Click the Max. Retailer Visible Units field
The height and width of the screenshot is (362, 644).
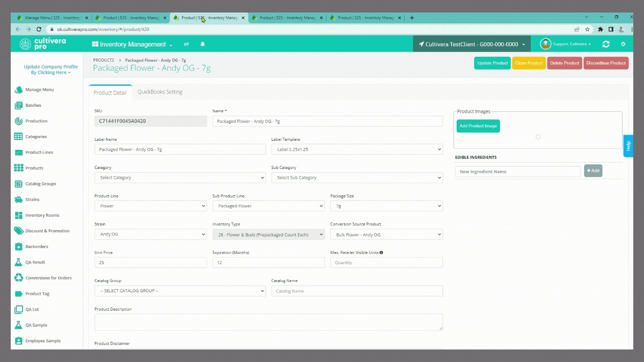[386, 262]
